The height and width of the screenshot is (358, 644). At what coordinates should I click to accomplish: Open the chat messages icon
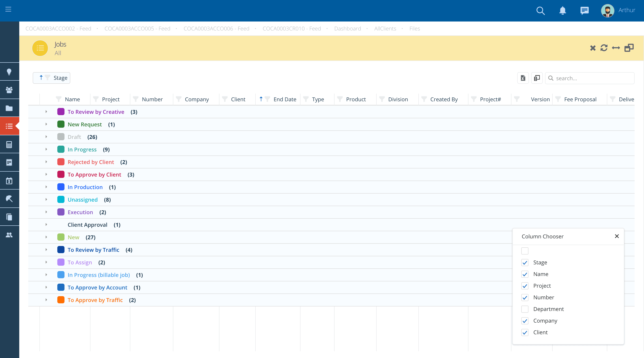(584, 11)
